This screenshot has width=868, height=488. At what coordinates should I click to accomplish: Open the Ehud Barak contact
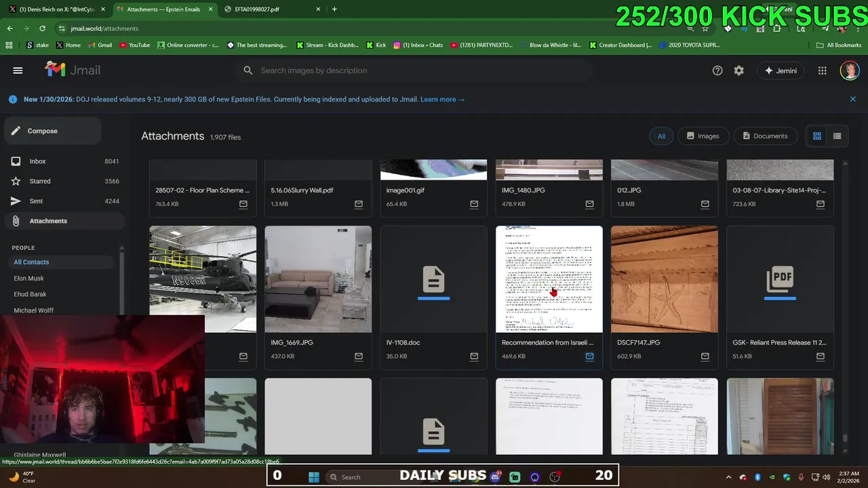pos(30,294)
